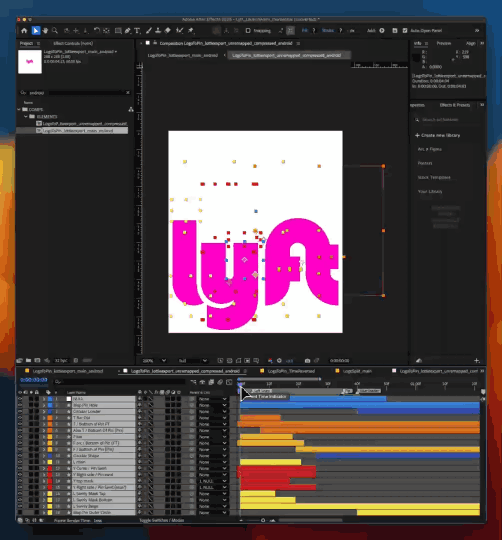Click the toolbar overflow double-chevron button

click(x=477, y=31)
